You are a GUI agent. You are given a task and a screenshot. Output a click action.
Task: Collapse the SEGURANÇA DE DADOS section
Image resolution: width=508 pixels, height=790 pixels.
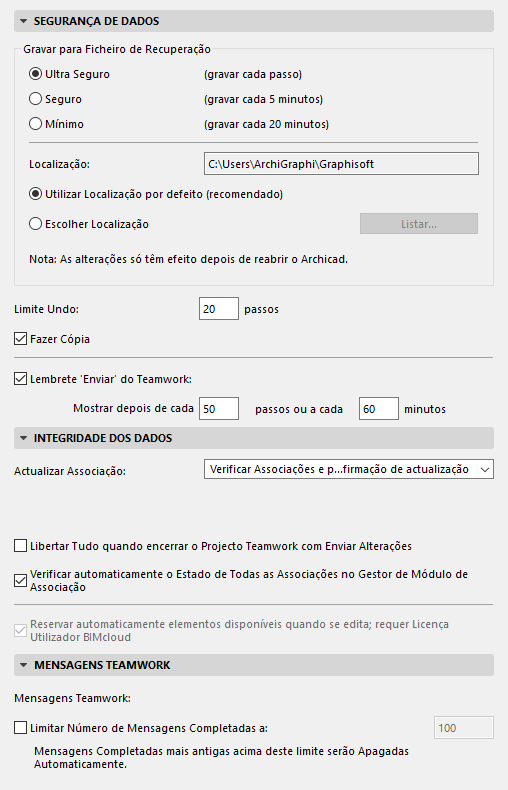[x=23, y=21]
